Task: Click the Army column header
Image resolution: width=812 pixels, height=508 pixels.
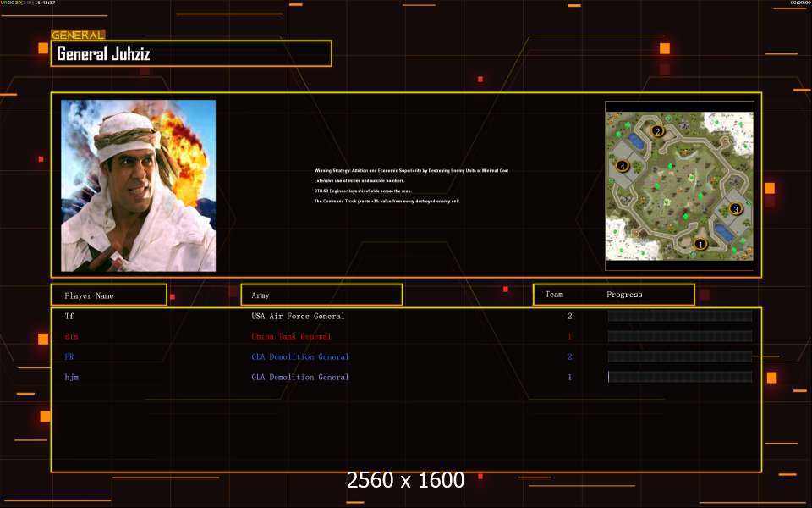Action: coord(321,295)
